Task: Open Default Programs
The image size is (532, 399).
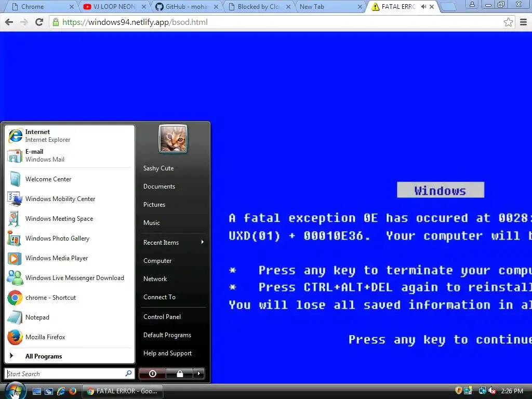Action: [167, 335]
